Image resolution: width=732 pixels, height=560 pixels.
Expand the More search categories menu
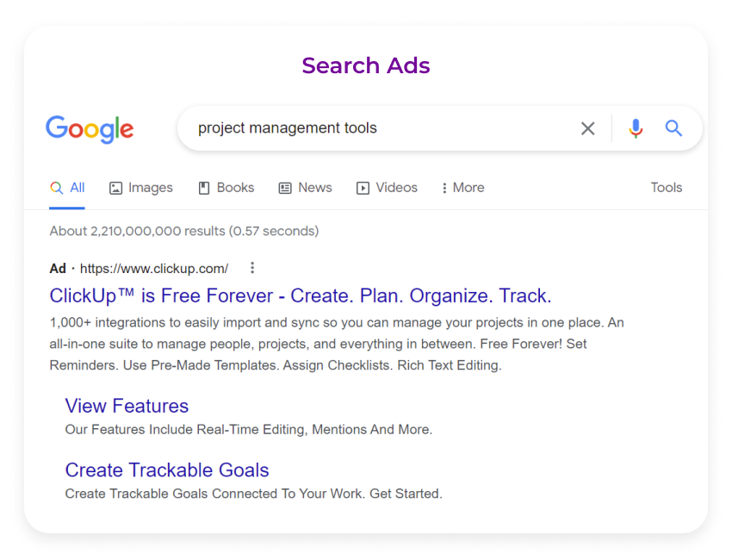point(462,187)
